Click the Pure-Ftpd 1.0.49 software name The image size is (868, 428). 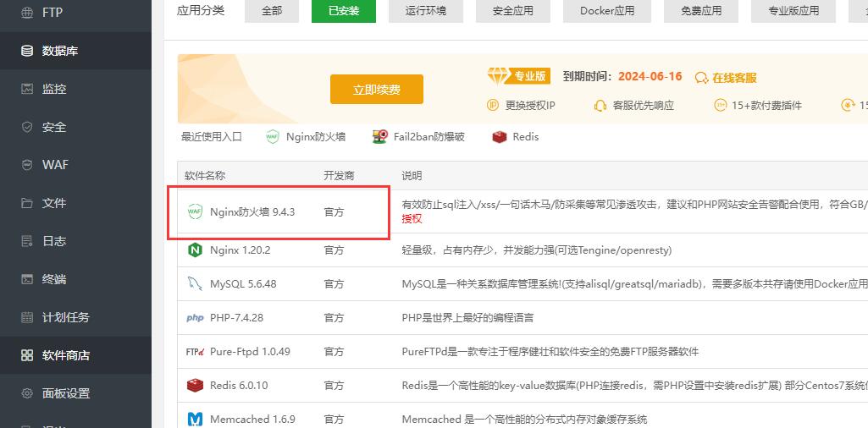pyautogui.click(x=250, y=352)
